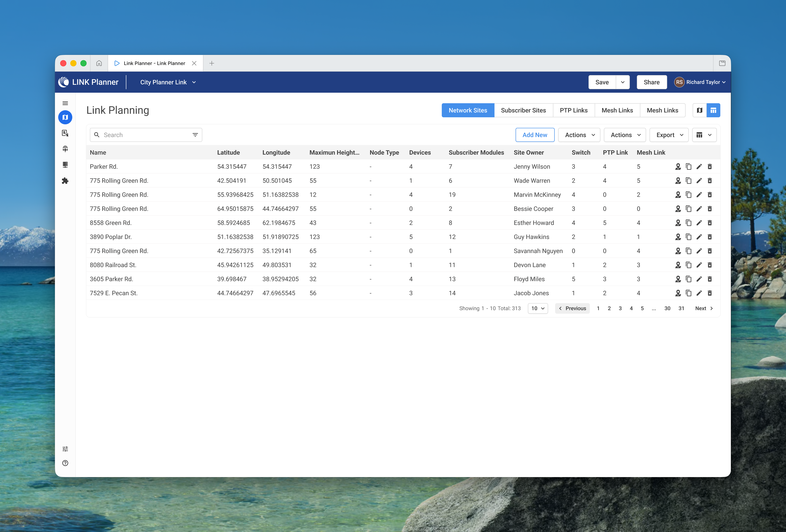Image resolution: width=786 pixels, height=532 pixels.
Task: Edit the Savannah Nguyen row
Action: point(699,251)
